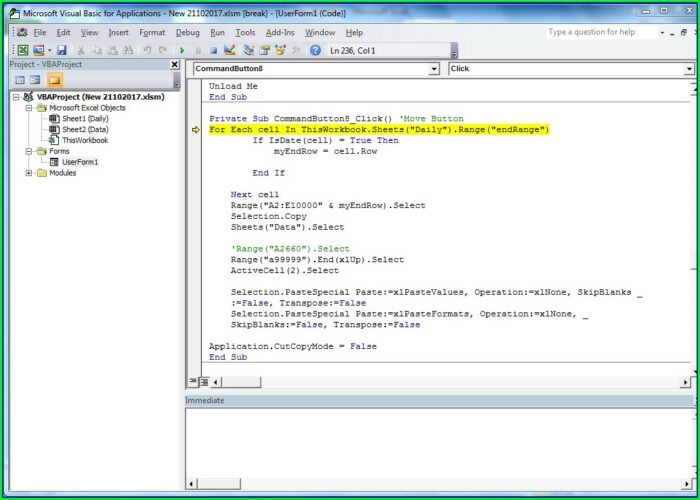Select the Modules folder label

click(x=62, y=173)
